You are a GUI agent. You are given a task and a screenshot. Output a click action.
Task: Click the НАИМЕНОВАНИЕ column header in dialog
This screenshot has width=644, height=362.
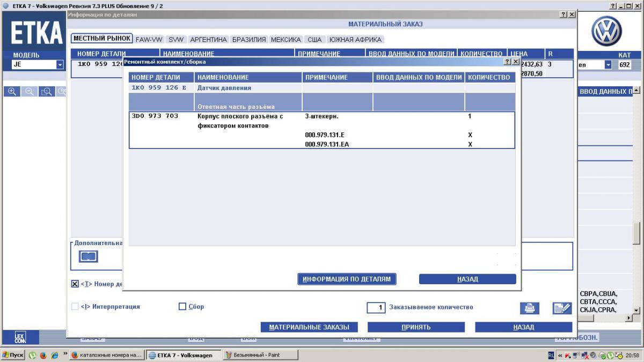tap(248, 77)
